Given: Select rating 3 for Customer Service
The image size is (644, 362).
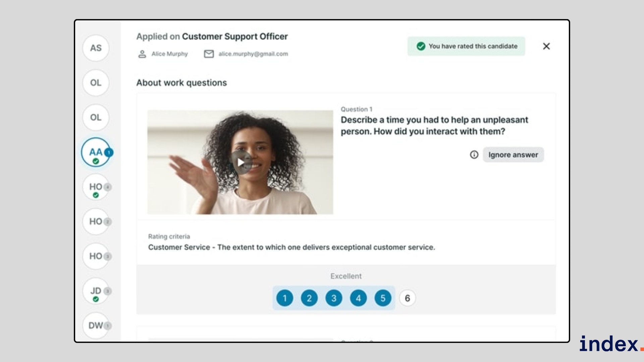Looking at the screenshot, I should click(334, 298).
